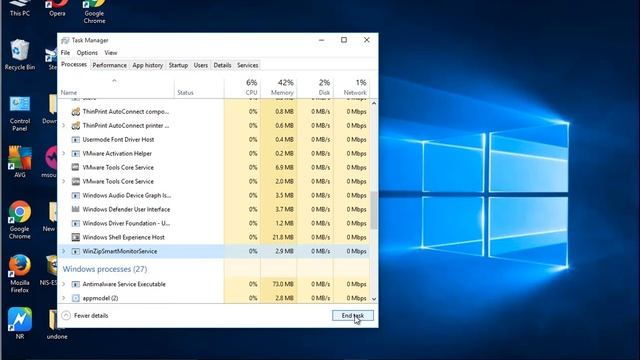Click the 73.0 MB memory value
Viewport: 640px width, 360px height.
[x=283, y=284]
